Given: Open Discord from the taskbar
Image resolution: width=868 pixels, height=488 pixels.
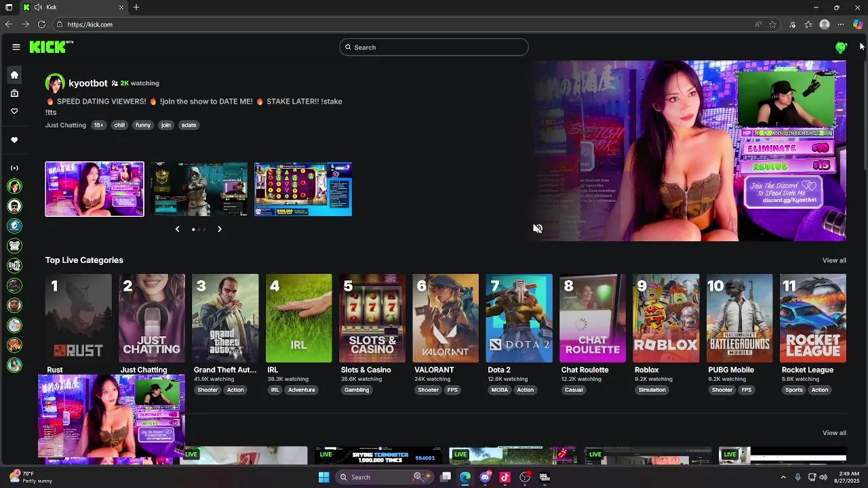Looking at the screenshot, I should (485, 477).
